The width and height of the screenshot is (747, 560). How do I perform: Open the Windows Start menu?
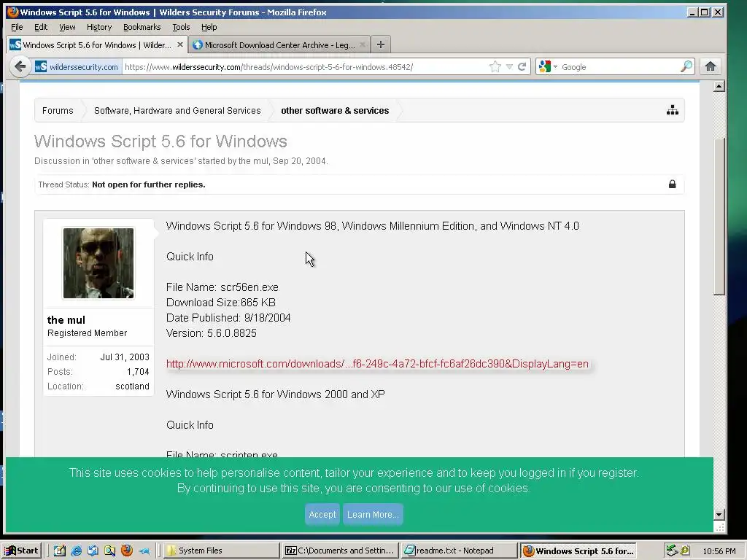point(22,551)
